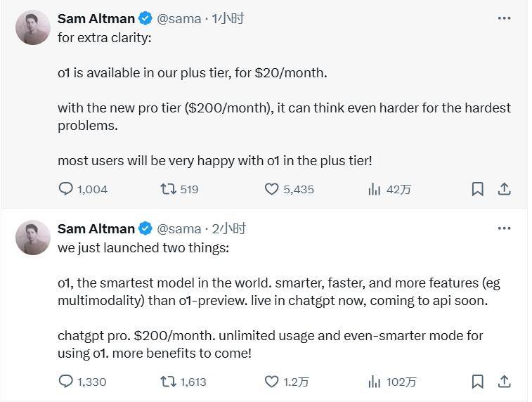Reply to the plus tier clarity tweet
Image resolution: width=532 pixels, height=402 pixels.
[65, 189]
